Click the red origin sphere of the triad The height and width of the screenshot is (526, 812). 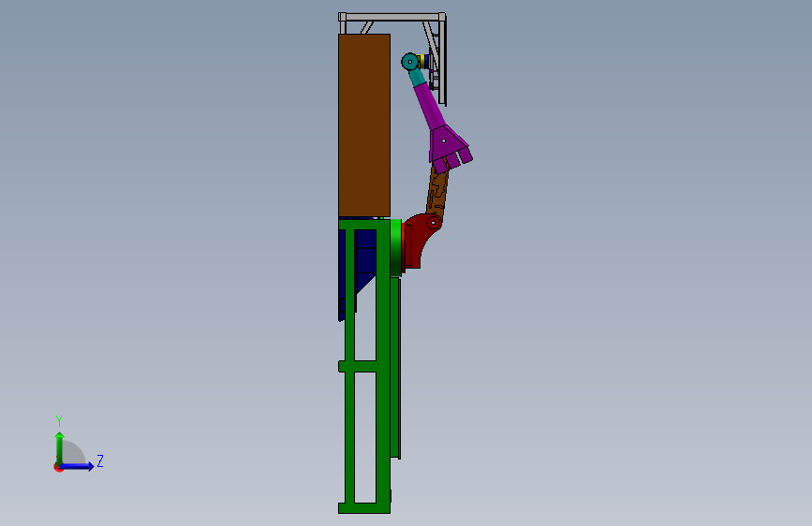(58, 467)
